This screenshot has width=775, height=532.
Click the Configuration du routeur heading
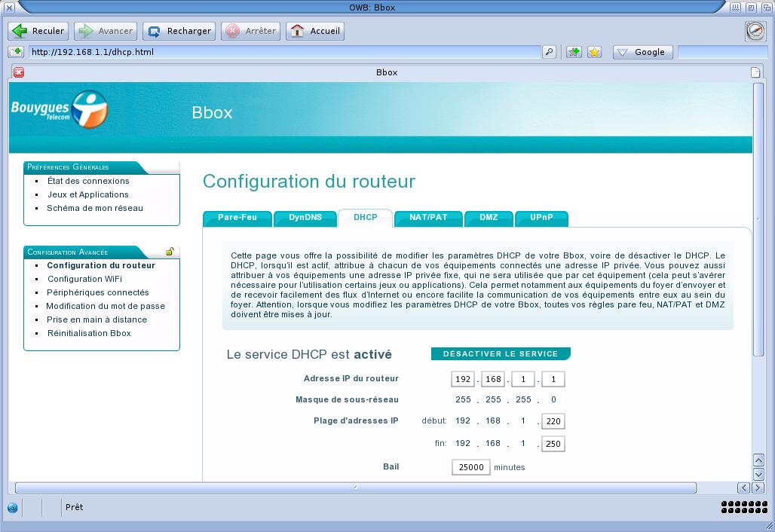point(309,182)
